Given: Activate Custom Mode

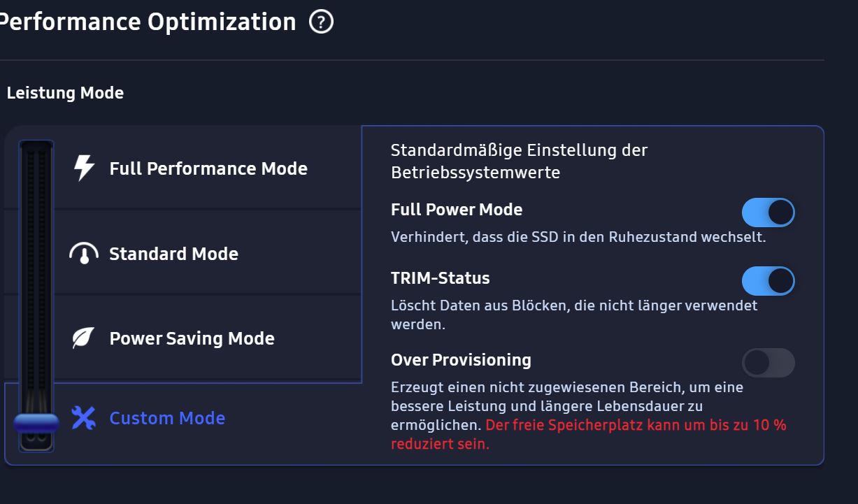Looking at the screenshot, I should pyautogui.click(x=166, y=417).
